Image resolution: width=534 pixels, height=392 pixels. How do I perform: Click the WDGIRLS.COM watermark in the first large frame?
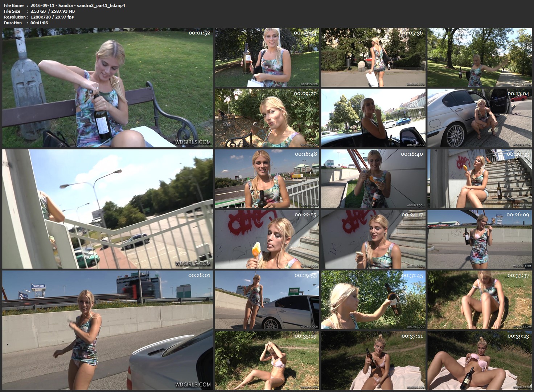193,142
